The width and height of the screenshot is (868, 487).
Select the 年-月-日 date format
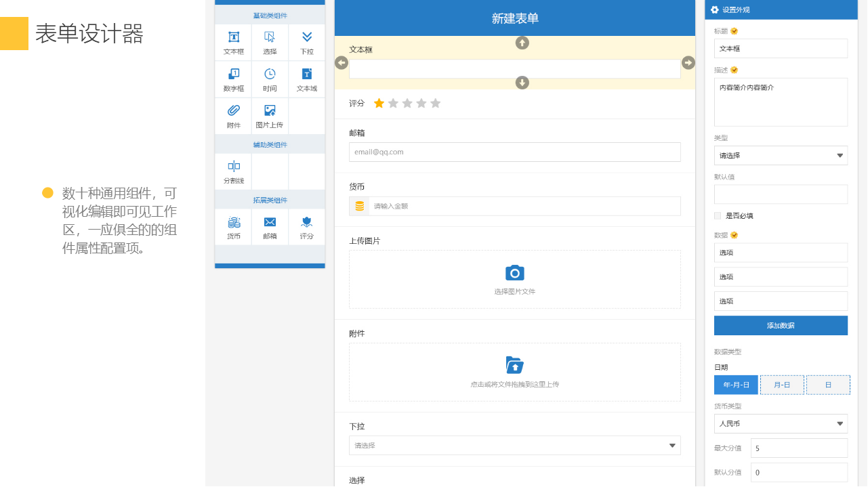click(x=736, y=385)
